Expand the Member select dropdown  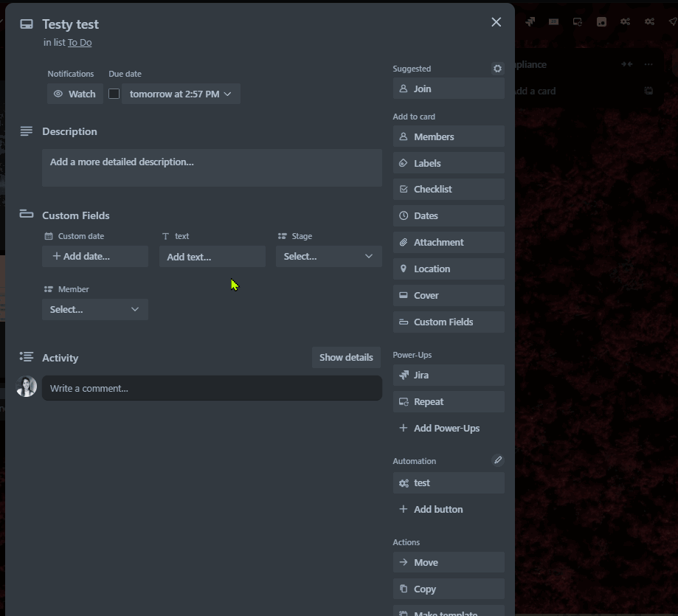[94, 309]
